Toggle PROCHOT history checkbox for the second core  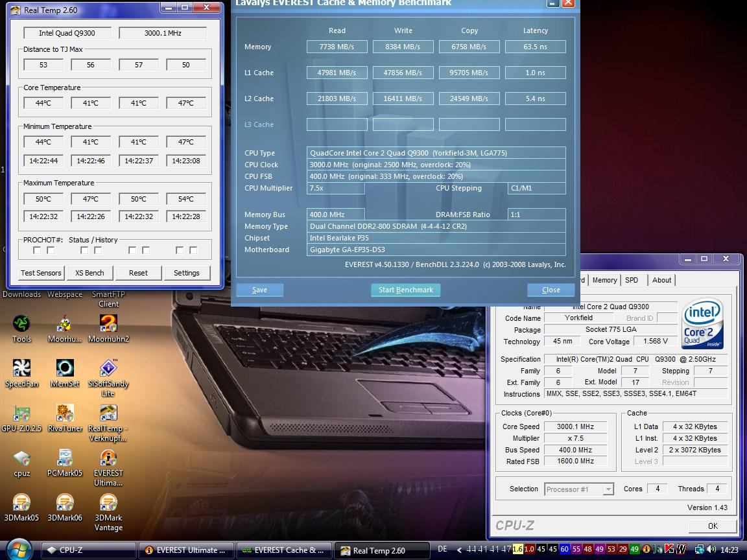point(98,250)
